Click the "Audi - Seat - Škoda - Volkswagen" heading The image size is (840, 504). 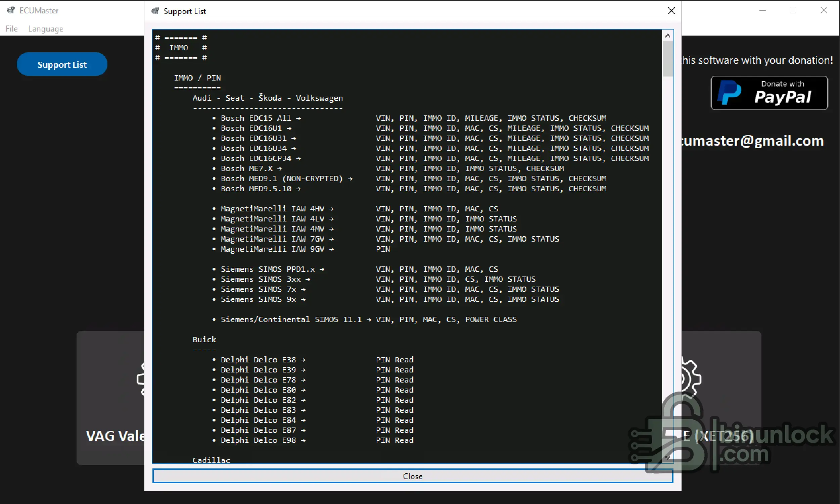coord(268,98)
